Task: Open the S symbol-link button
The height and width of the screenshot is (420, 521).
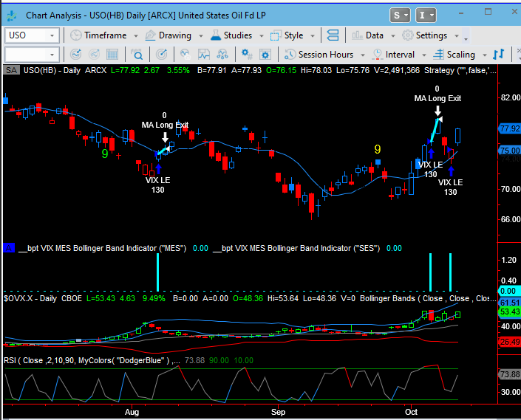Action: click(x=400, y=16)
